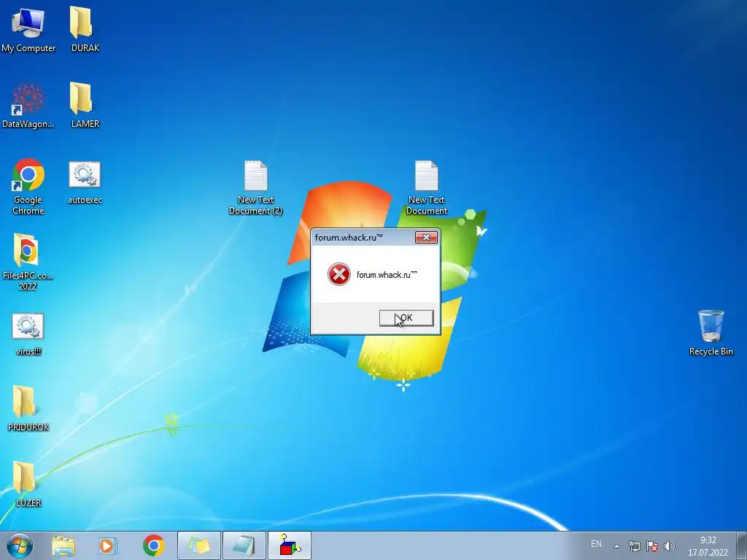Screen dimensions: 747x560
Task: Click the Show desktop button strip
Action: point(742,545)
